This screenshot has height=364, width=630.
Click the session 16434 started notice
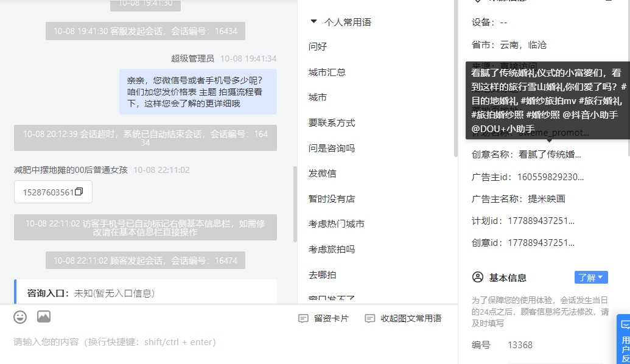[x=145, y=31]
